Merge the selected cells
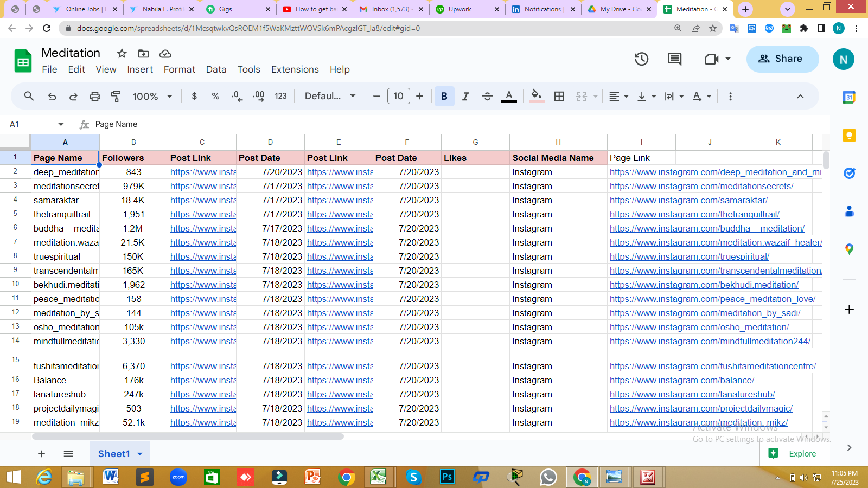This screenshot has height=488, width=868. tap(580, 96)
